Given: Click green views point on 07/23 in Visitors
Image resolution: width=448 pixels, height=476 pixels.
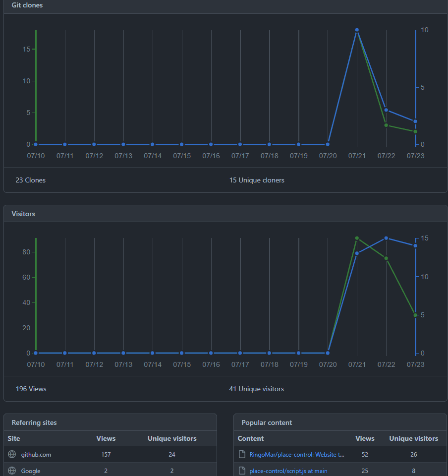Looking at the screenshot, I should [x=415, y=315].
